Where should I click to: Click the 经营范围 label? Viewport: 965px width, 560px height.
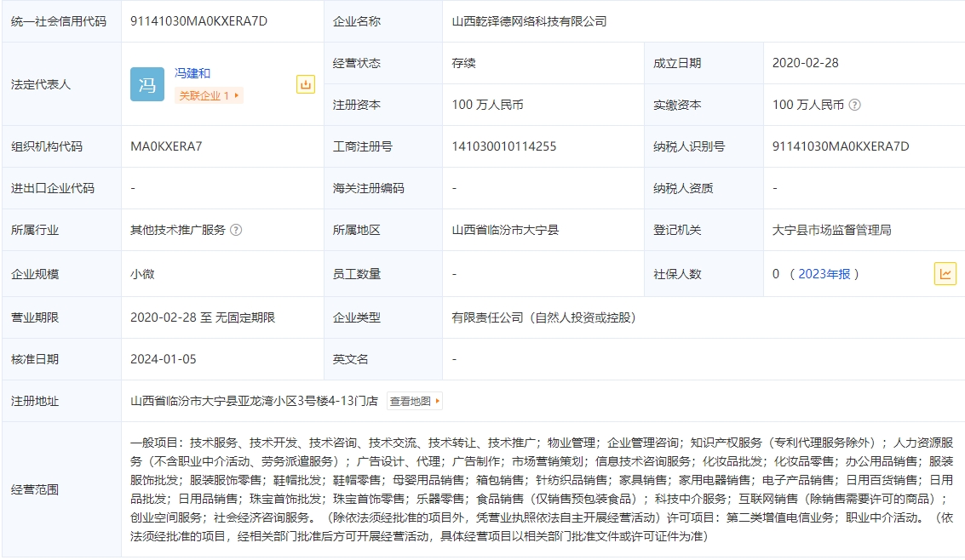tap(34, 490)
